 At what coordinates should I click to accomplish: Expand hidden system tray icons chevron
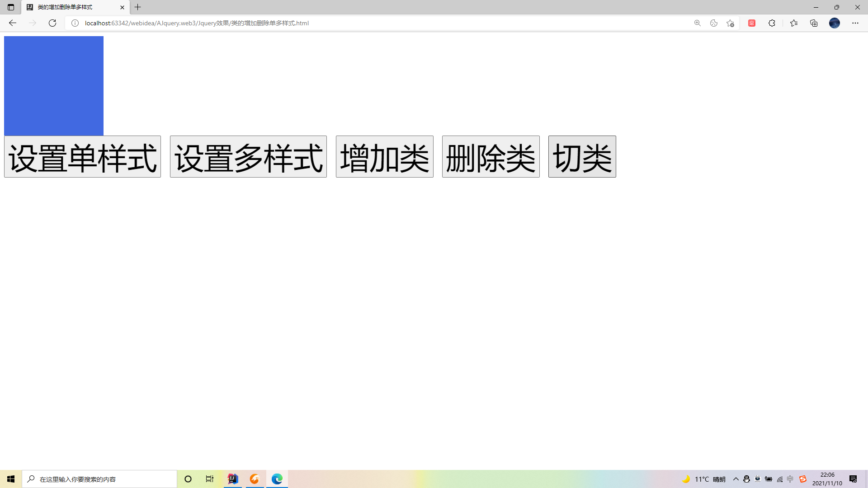click(736, 479)
